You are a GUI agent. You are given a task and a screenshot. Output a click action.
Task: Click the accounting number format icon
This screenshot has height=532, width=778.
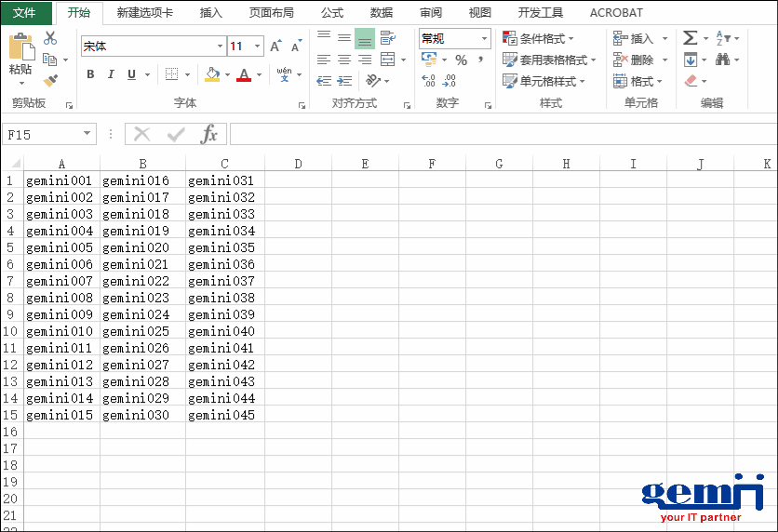[429, 60]
